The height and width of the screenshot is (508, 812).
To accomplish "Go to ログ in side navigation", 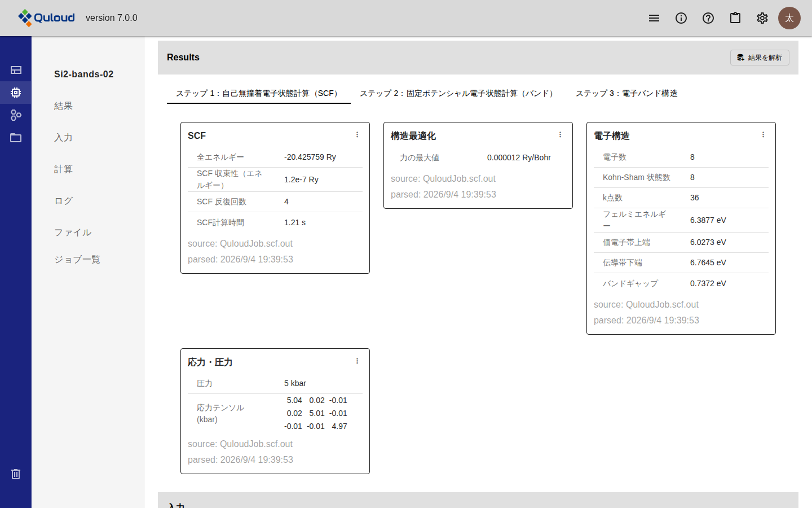I will point(64,201).
